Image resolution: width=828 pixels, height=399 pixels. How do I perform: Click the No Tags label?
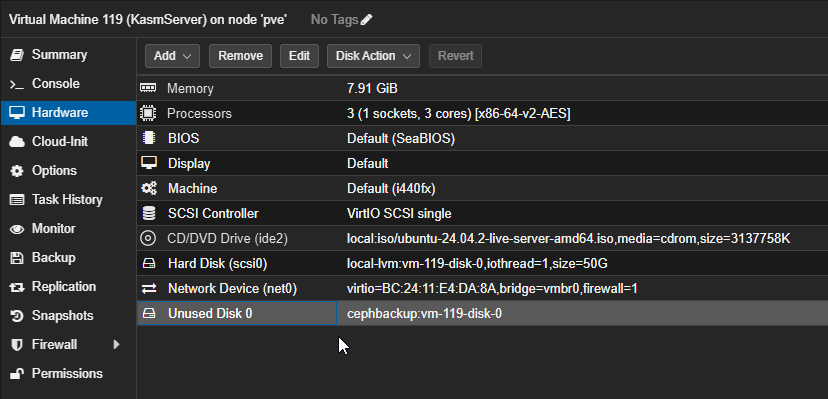coord(335,20)
